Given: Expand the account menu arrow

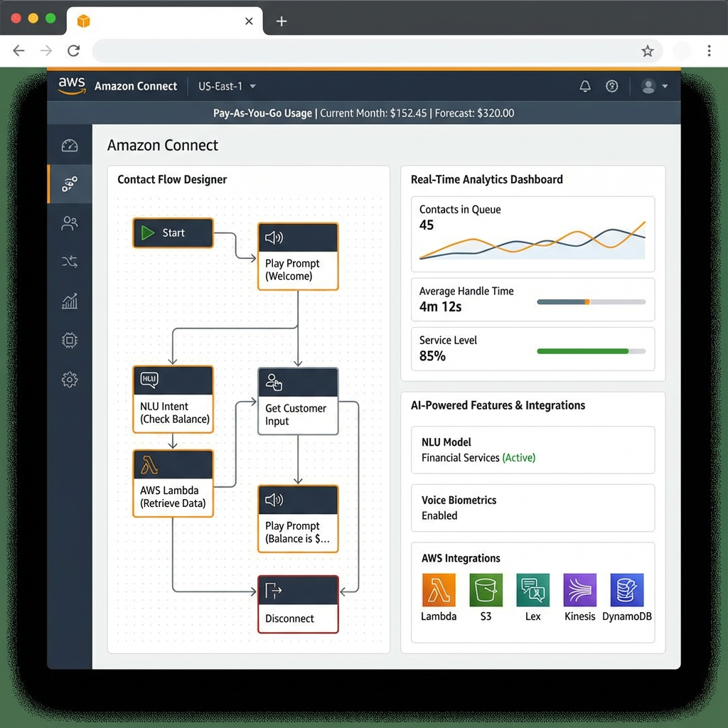Looking at the screenshot, I should pos(665,86).
